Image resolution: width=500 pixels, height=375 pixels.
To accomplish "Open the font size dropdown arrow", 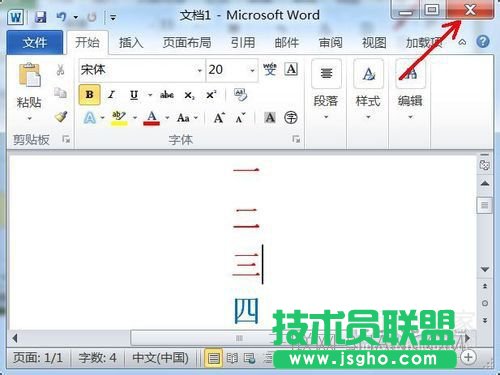I will (252, 70).
